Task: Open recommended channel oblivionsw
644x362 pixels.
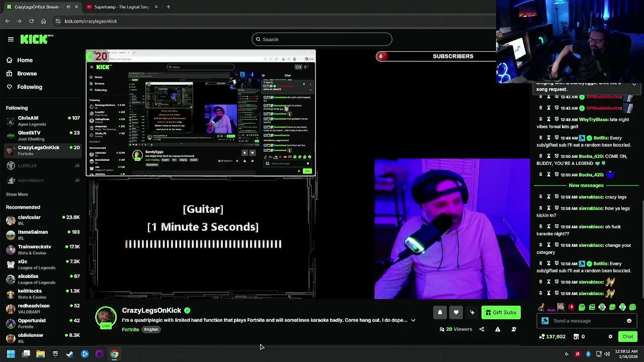Action: (x=43, y=338)
